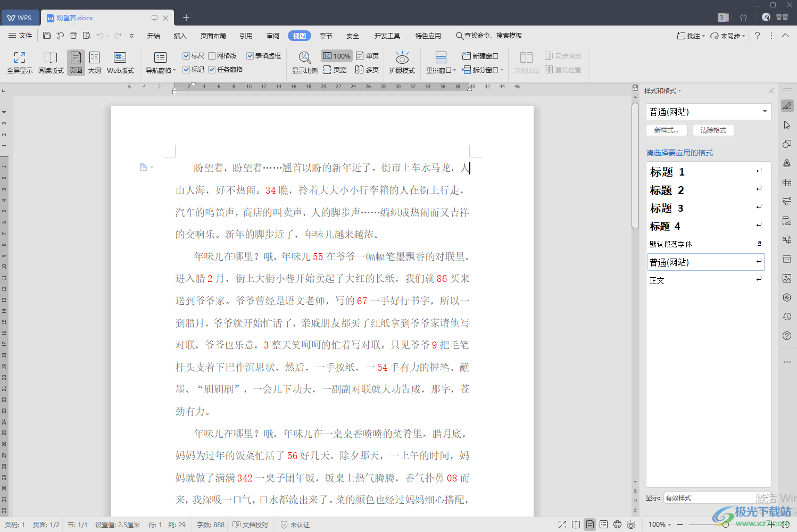Open the 插入 Insert tab

(180, 36)
